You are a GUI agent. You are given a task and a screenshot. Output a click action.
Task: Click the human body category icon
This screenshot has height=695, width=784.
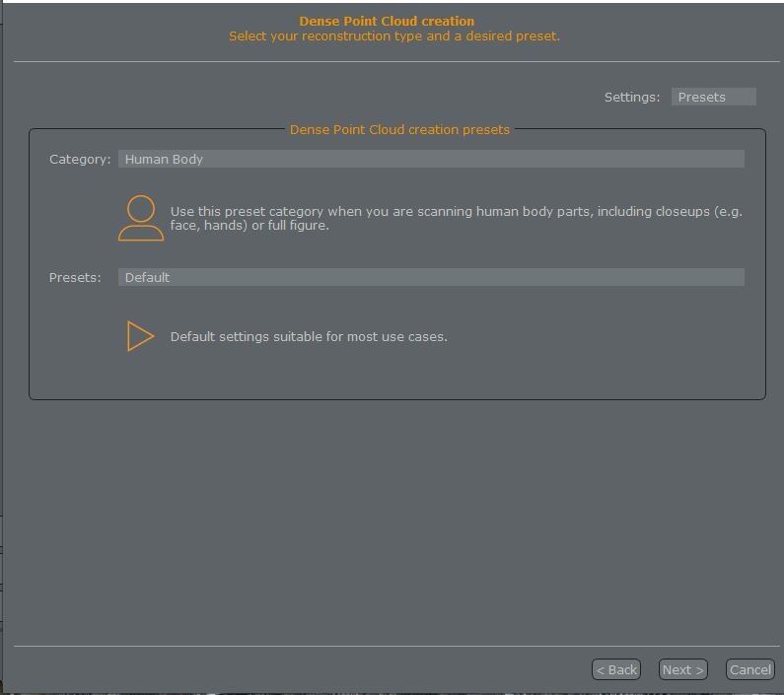click(x=141, y=218)
